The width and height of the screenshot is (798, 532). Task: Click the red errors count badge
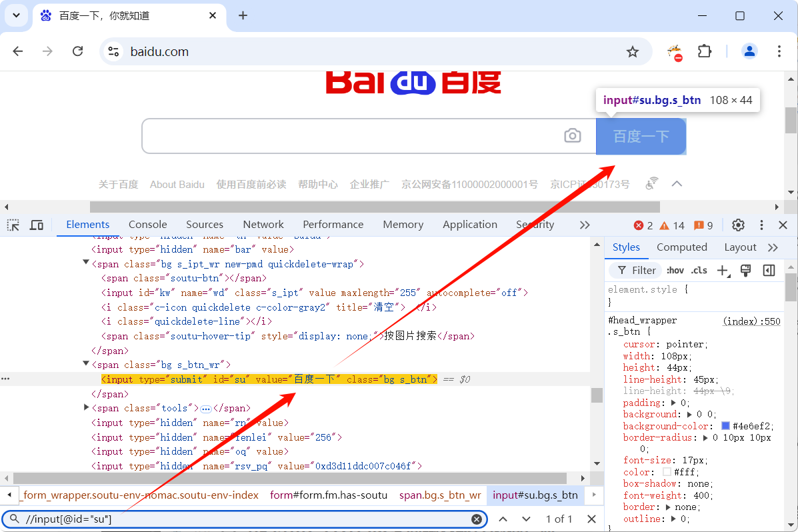pos(643,225)
